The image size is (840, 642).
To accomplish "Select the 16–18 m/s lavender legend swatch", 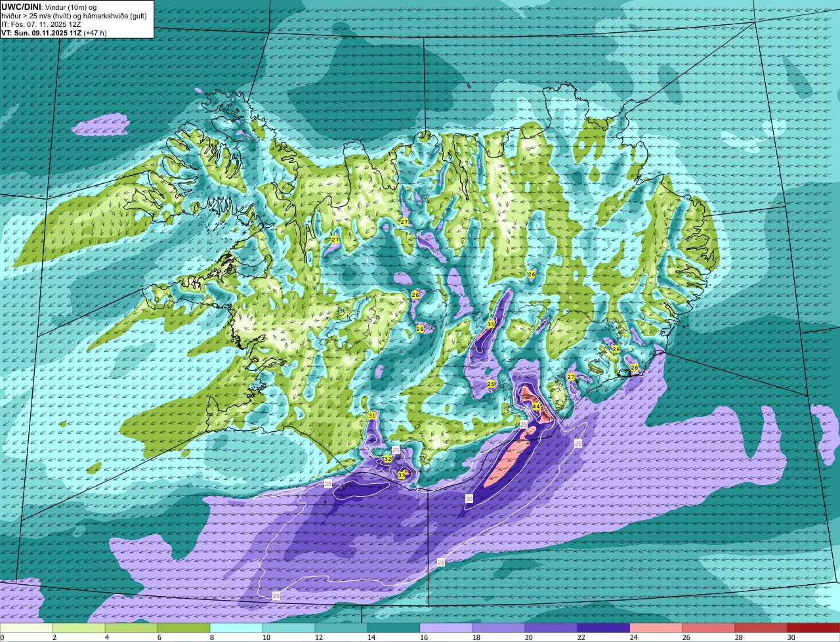I will coord(446,628).
